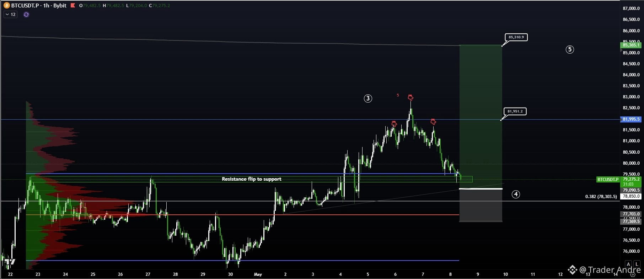Click the 87,000.0 price axis label
The height and width of the screenshot is (279, 644).
click(631, 9)
